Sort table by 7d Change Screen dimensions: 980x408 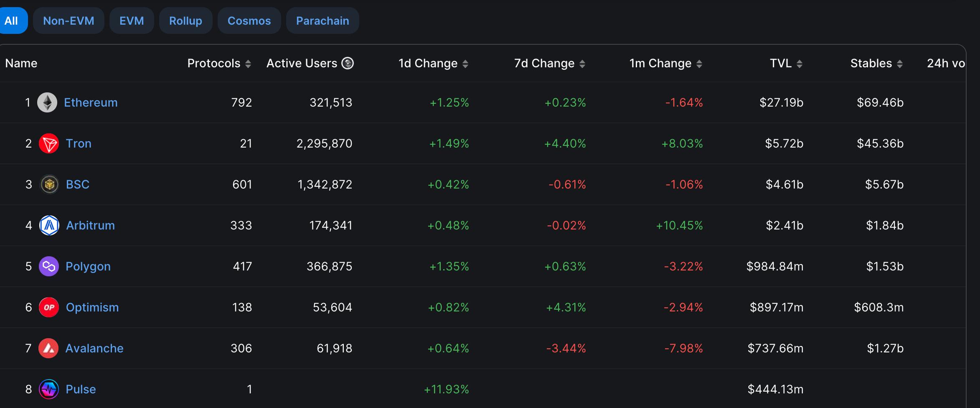582,64
